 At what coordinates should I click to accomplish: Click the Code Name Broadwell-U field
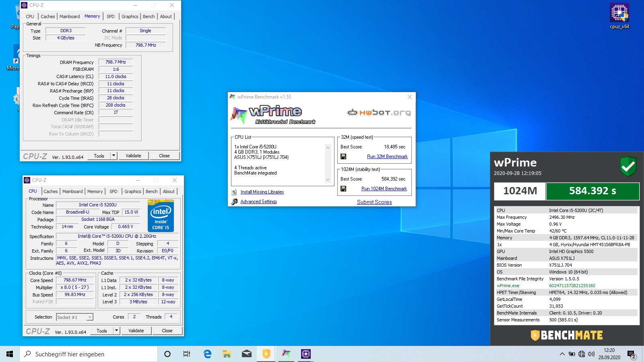78,212
